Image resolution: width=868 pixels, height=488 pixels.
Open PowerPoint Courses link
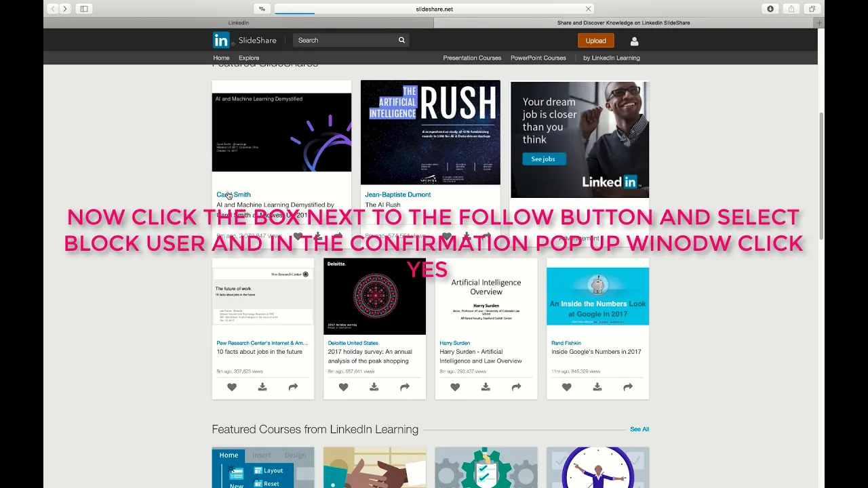[538, 58]
